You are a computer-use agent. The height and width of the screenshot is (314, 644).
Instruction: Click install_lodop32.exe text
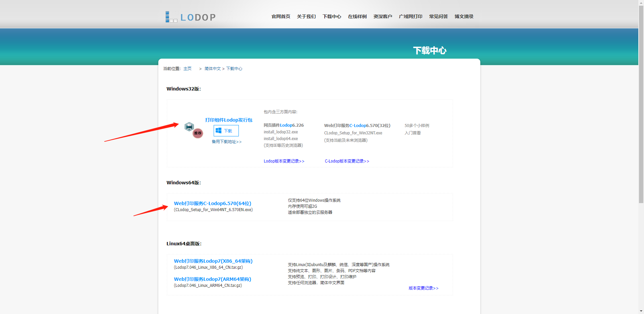[x=281, y=132]
